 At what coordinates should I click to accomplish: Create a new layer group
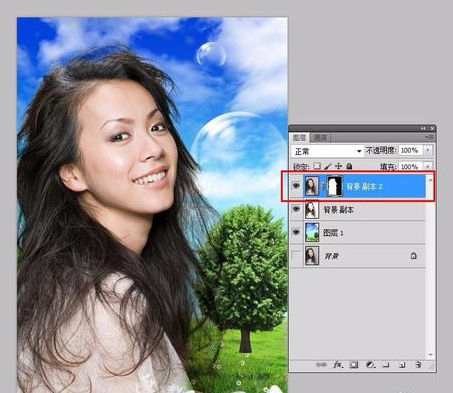pos(386,365)
